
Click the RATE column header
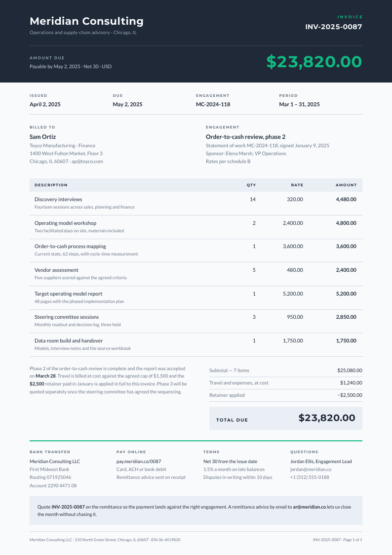(297, 185)
